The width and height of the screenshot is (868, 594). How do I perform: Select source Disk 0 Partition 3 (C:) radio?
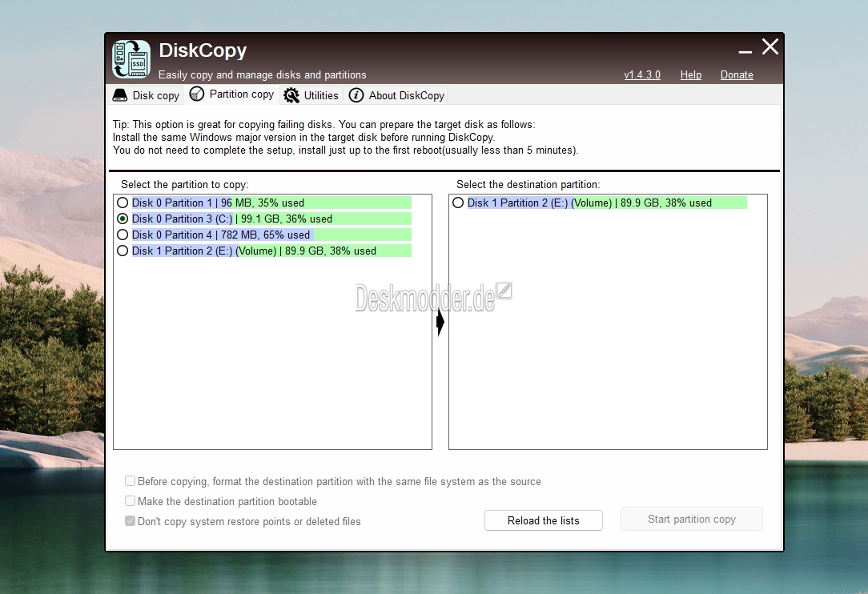pos(123,219)
